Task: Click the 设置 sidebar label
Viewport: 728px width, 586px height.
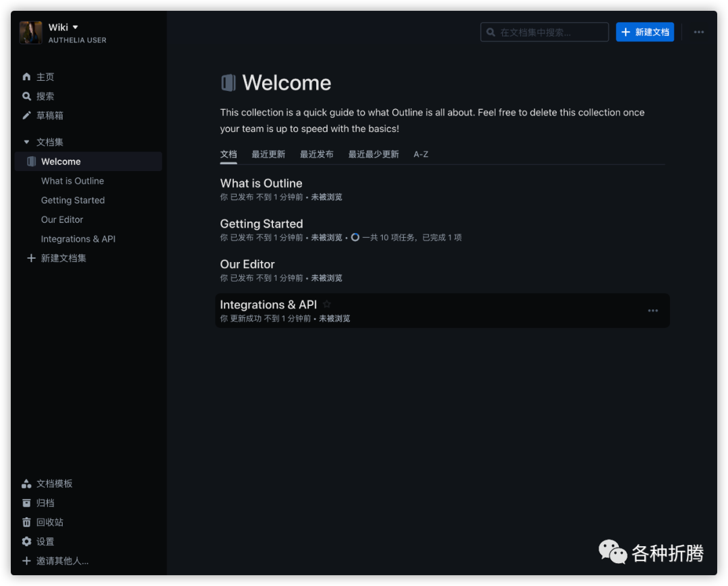Action: click(45, 542)
